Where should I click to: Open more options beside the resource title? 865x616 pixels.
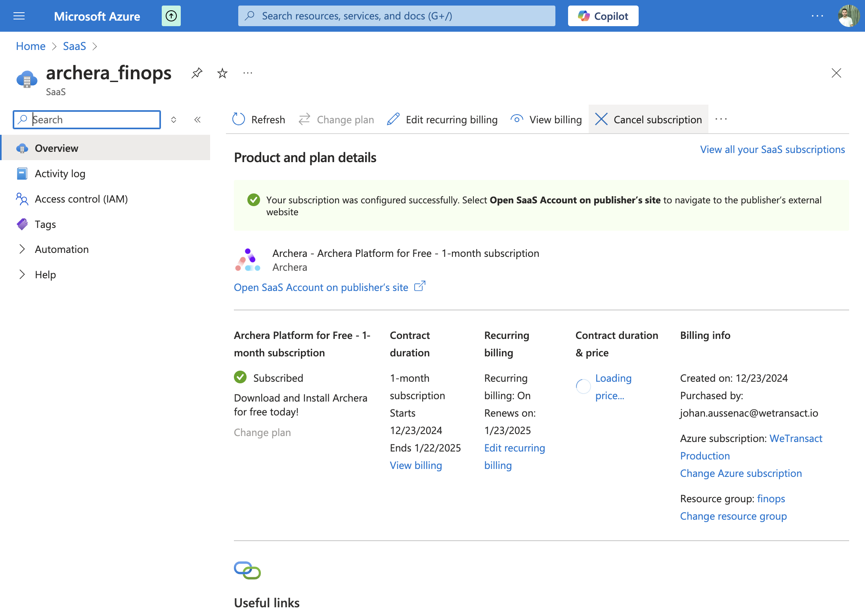[x=248, y=73]
